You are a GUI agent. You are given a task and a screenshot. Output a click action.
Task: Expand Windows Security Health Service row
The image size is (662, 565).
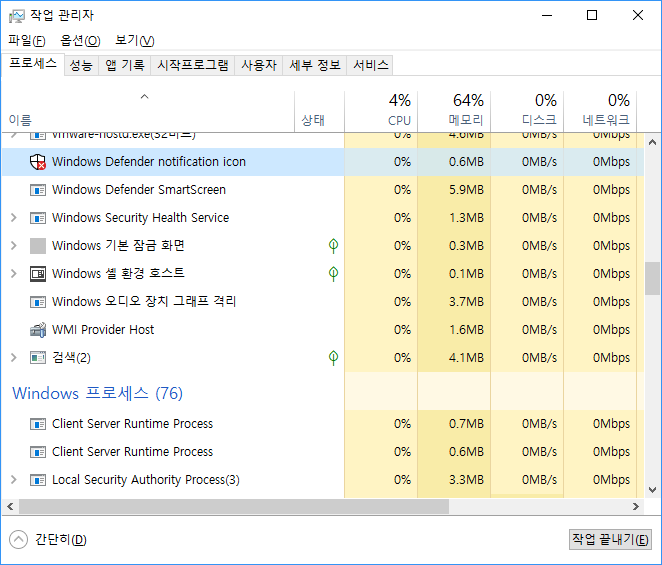[x=14, y=217]
